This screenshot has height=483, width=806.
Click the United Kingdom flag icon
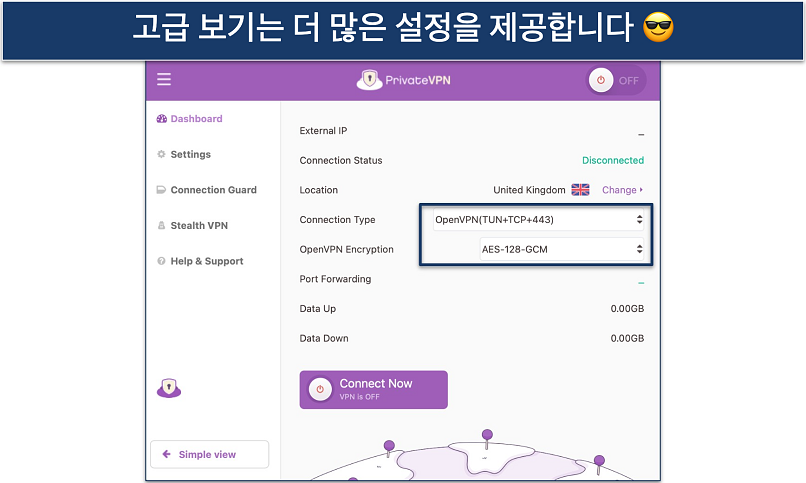[x=580, y=190]
